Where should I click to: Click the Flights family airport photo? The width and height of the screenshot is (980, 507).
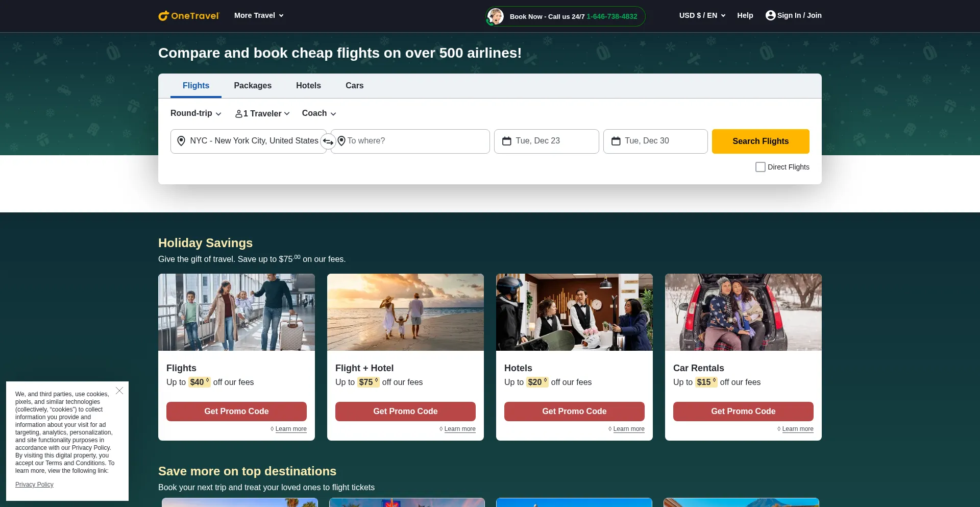pos(236,312)
